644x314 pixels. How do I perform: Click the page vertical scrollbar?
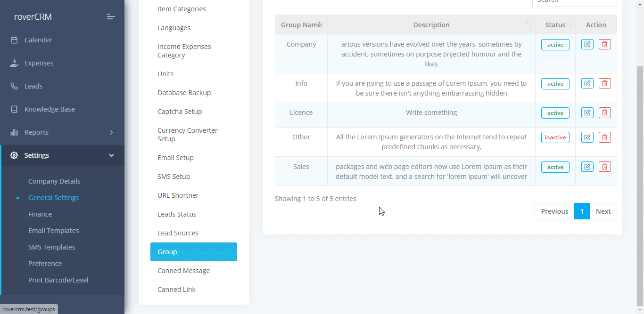coord(640,184)
